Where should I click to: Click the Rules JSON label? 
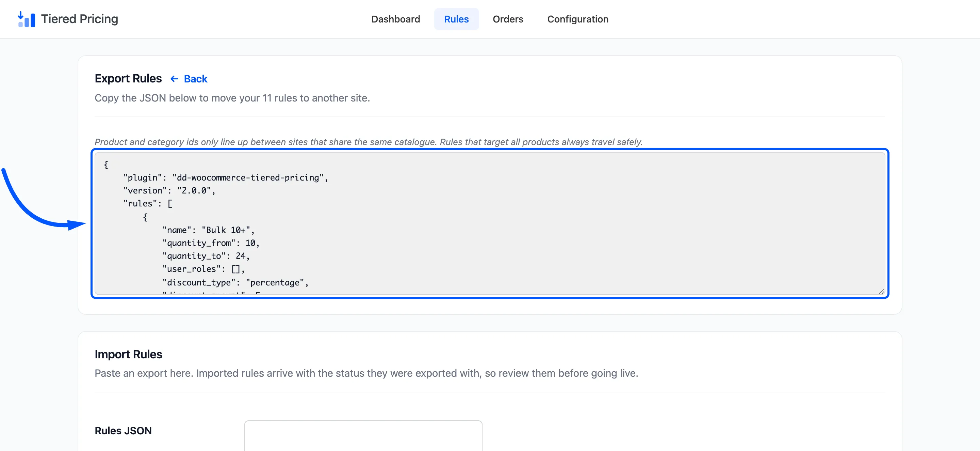pyautogui.click(x=123, y=431)
